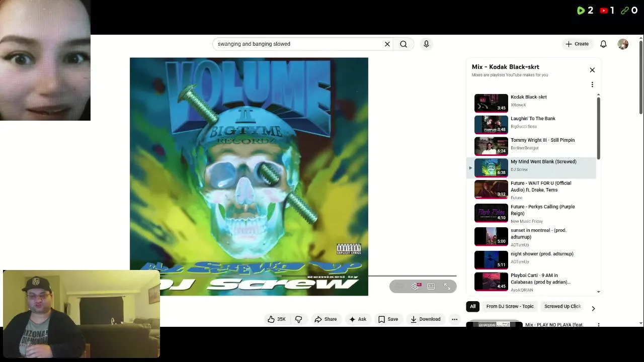Click the magnifier search button
Image resolution: width=644 pixels, height=362 pixels.
coord(404,44)
